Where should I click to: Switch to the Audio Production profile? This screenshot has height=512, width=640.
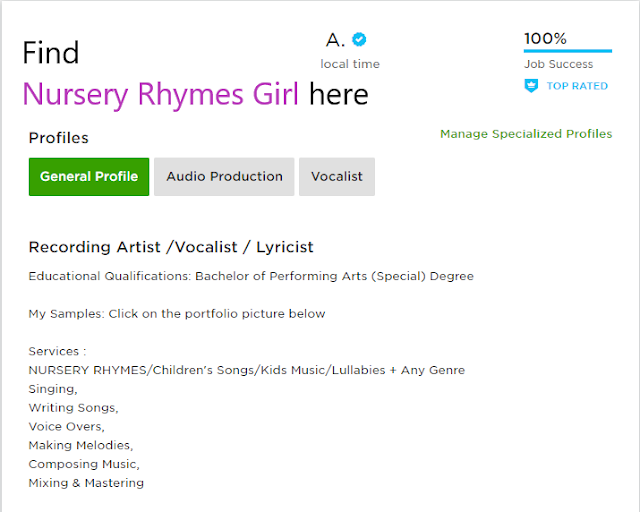[x=224, y=176]
